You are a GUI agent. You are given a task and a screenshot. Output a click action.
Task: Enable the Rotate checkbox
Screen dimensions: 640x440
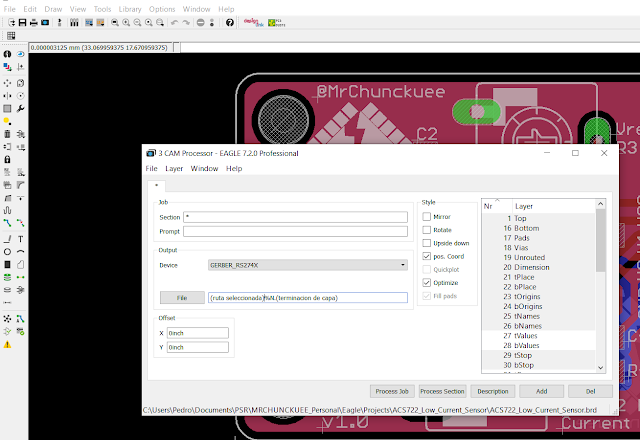(427, 230)
